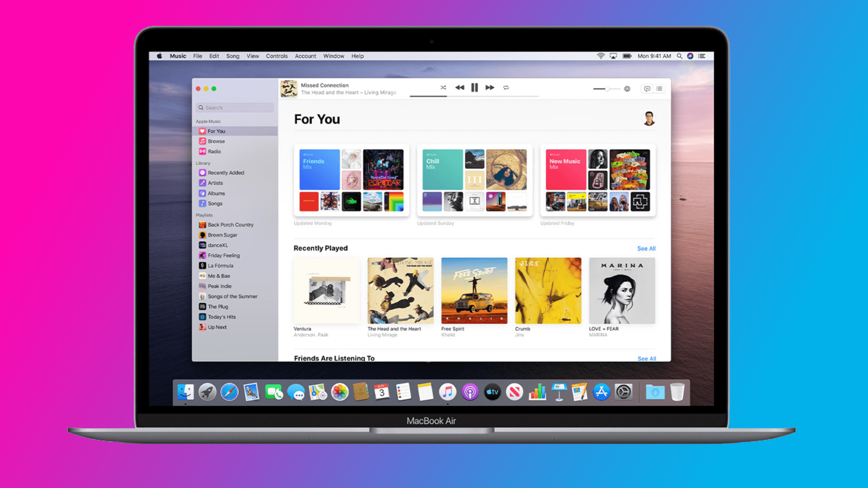Screen dimensions: 868x488
Task: Open the Peak Indie playlist
Action: [x=235, y=286]
